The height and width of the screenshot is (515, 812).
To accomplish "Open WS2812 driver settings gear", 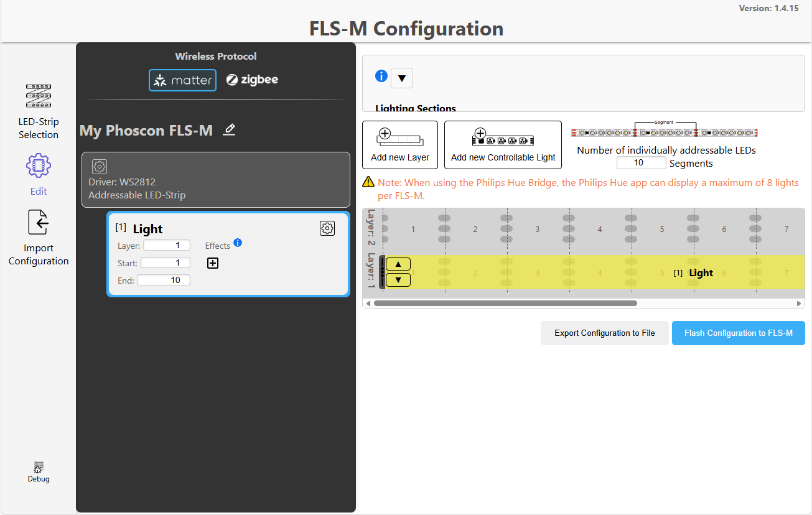I will (100, 166).
